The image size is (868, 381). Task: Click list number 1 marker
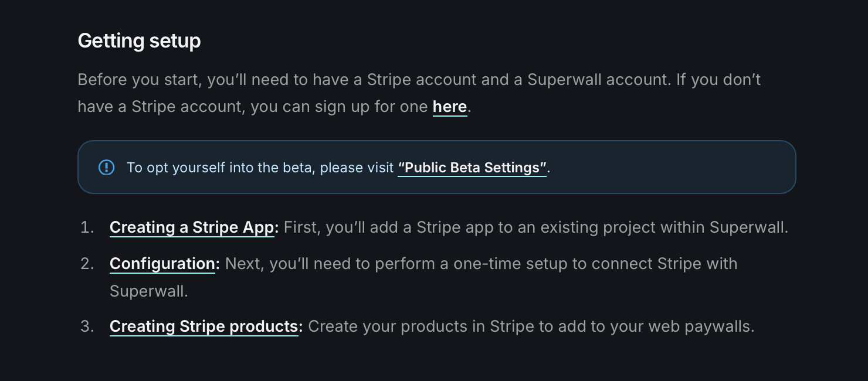(x=87, y=227)
